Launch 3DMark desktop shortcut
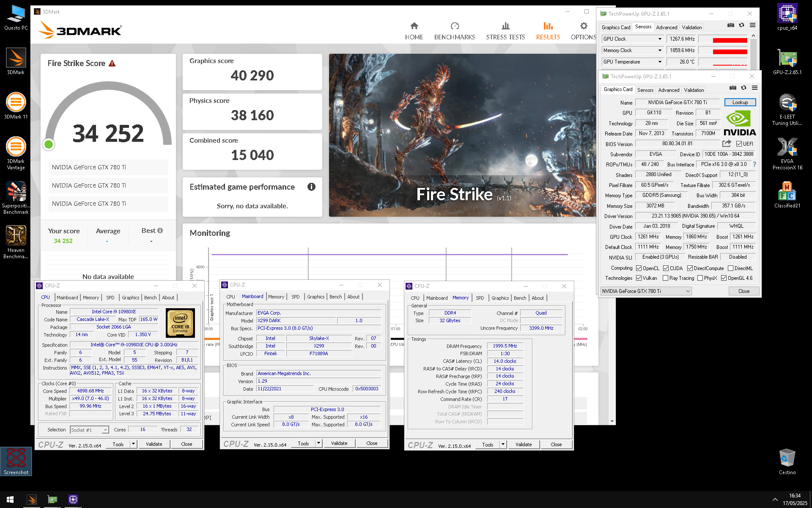812x508 pixels. click(16, 61)
